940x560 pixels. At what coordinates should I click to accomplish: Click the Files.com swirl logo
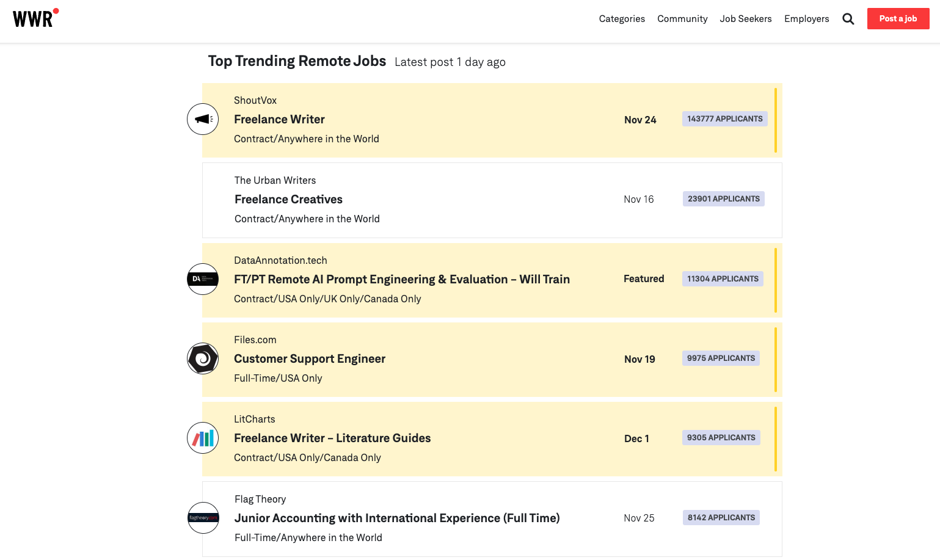click(202, 358)
